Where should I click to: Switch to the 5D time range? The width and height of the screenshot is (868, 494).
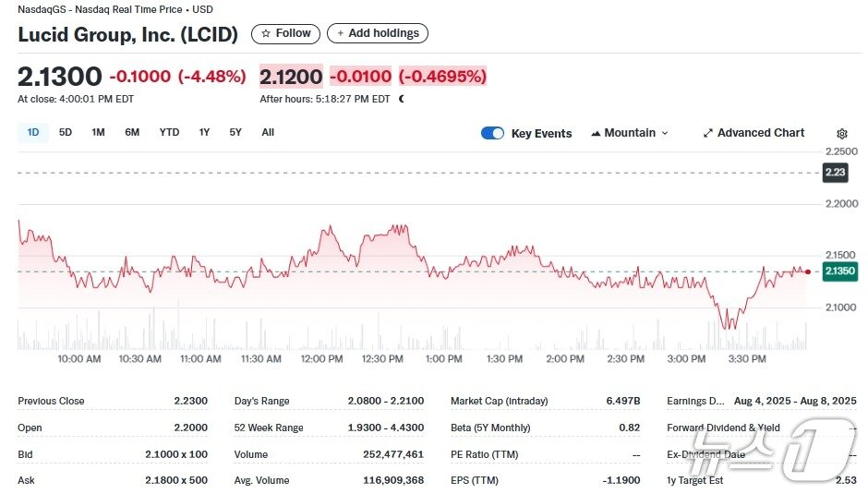[x=66, y=132]
